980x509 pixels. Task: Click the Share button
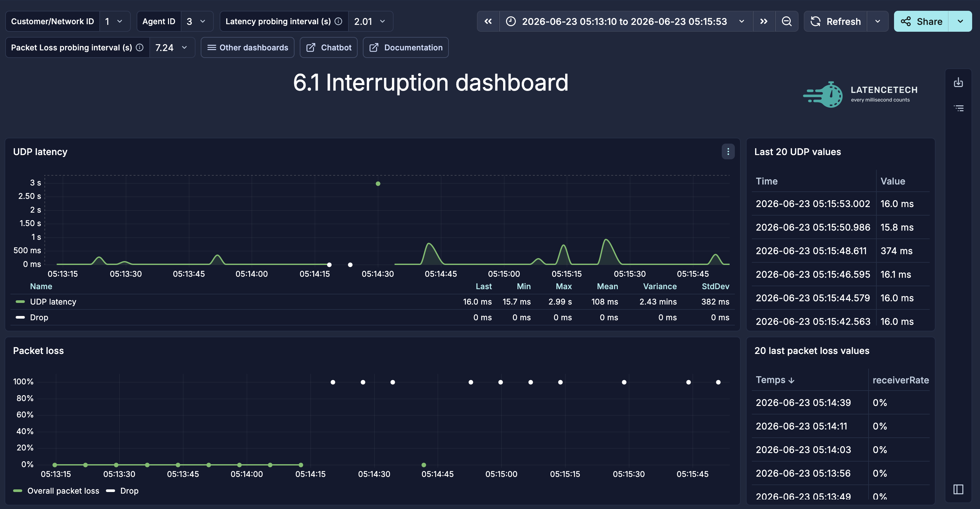[x=921, y=21]
